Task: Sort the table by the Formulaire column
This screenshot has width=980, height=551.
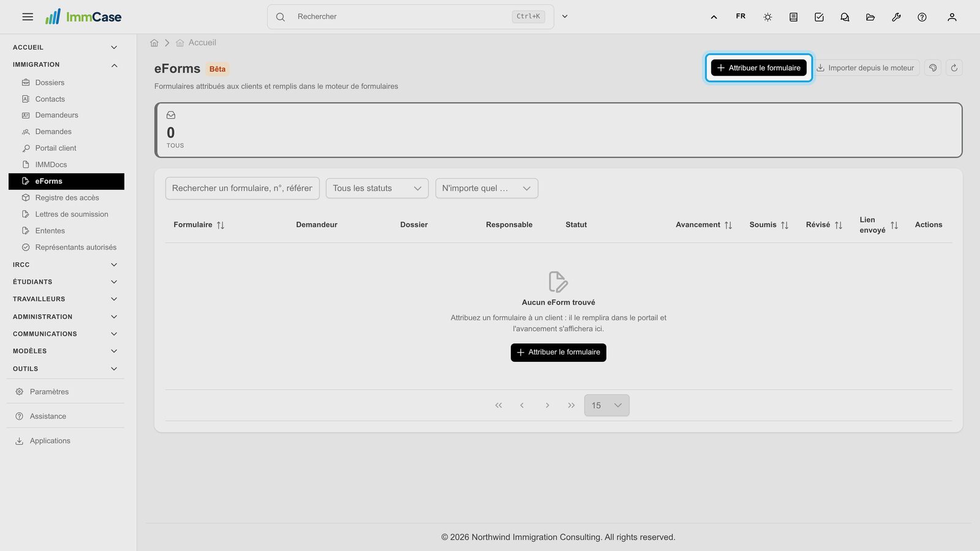Action: (x=221, y=225)
